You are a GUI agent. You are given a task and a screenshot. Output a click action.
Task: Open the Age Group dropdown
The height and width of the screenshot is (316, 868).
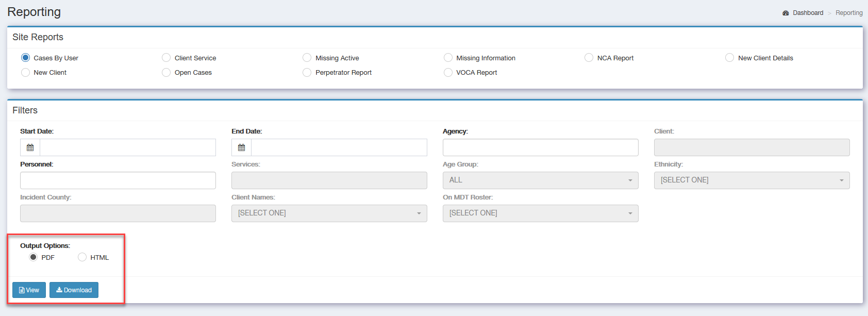[x=540, y=180]
